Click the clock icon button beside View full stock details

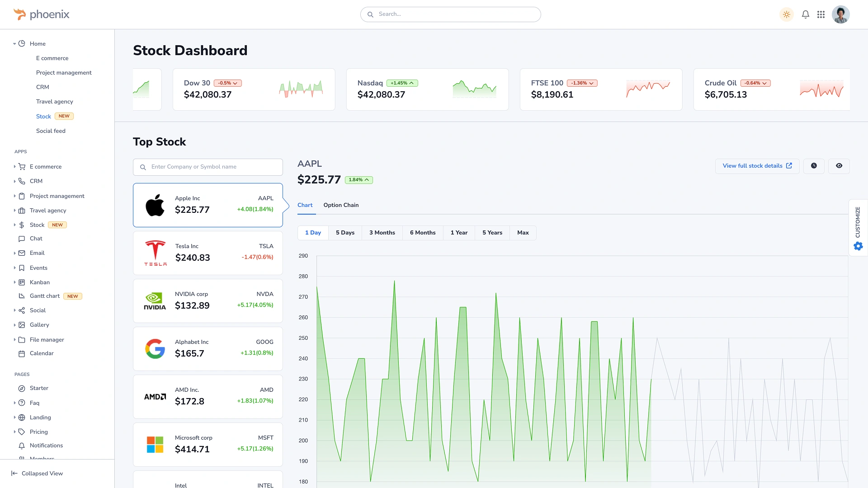point(814,166)
